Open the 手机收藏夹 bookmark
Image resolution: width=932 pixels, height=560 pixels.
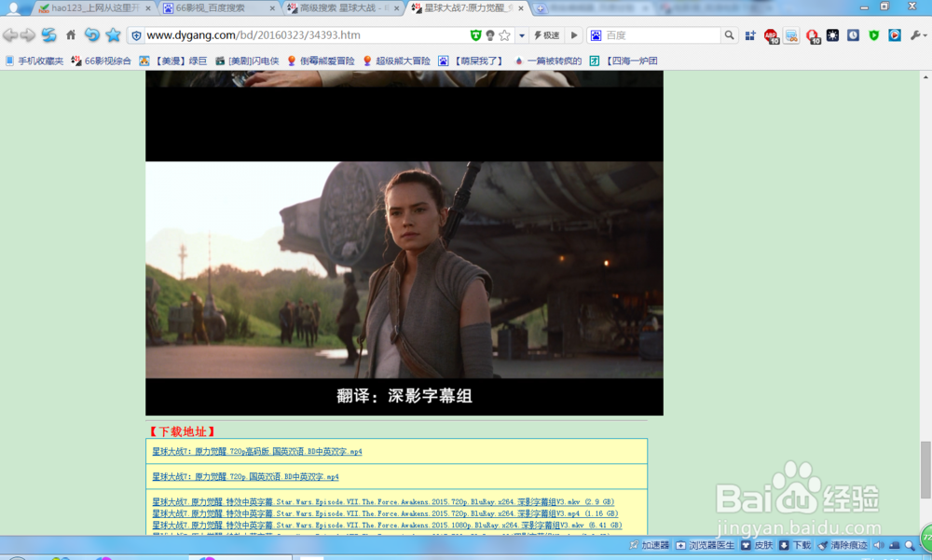[34, 61]
